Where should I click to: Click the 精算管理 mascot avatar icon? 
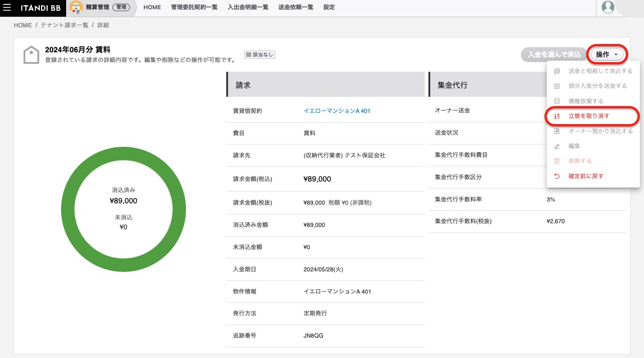(x=76, y=7)
